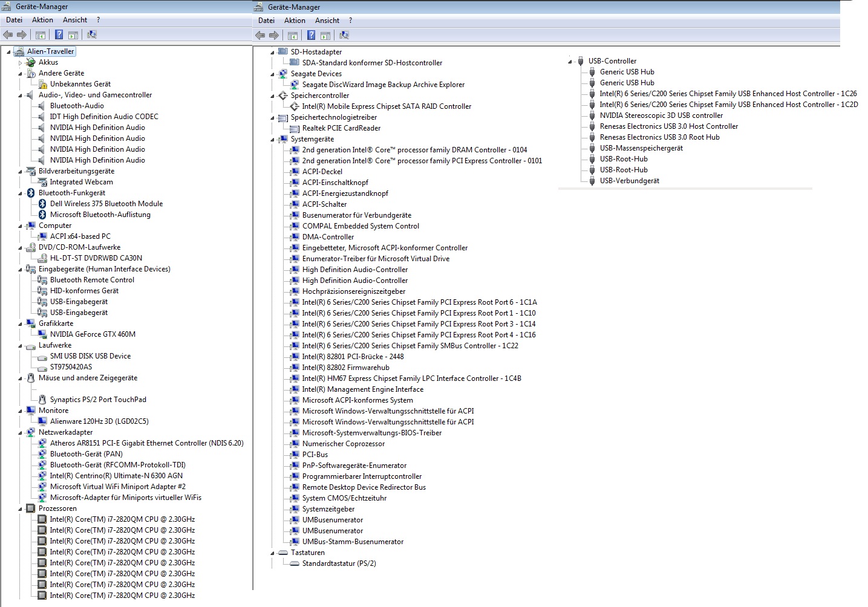
Task: Select SDA-Standard konformer SD-Hostcontroller
Action: pyautogui.click(x=372, y=63)
